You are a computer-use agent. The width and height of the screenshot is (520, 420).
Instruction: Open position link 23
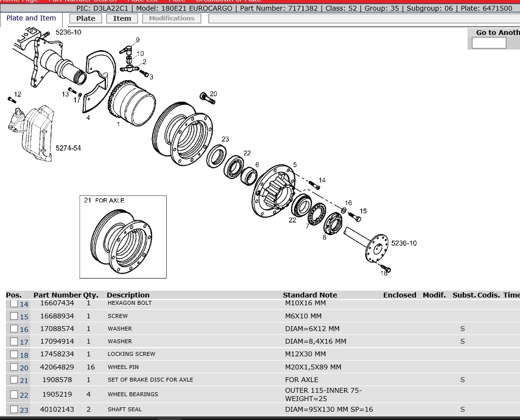pyautogui.click(x=24, y=410)
